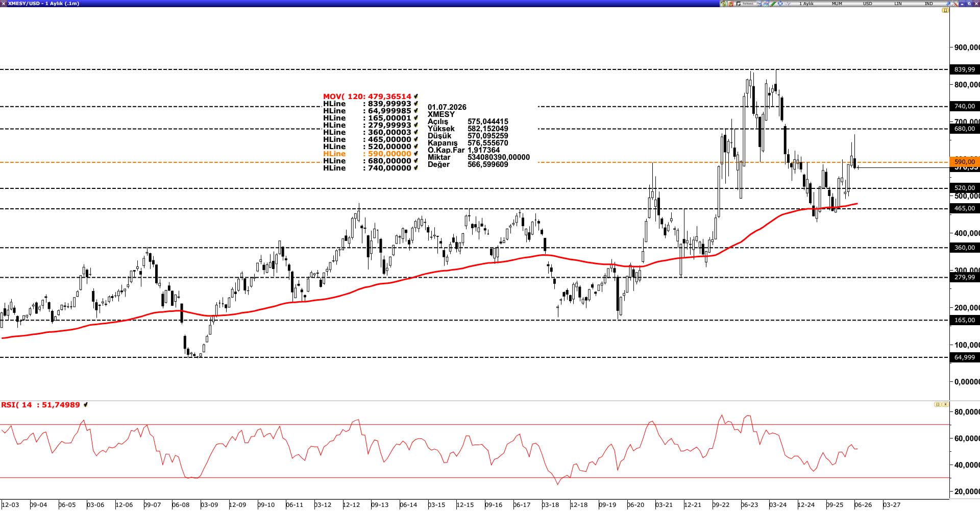Open the 1 Aylık period dropdown
Screen dimensions: 980x511
tap(806, 4)
